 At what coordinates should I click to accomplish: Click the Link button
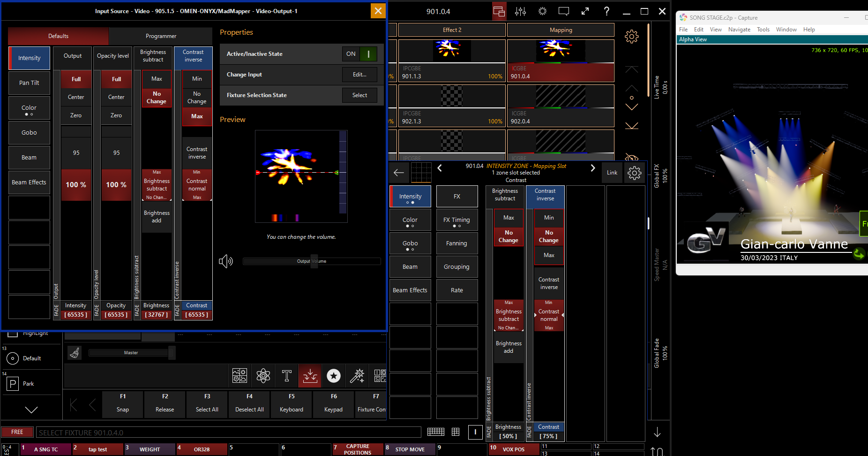click(612, 173)
